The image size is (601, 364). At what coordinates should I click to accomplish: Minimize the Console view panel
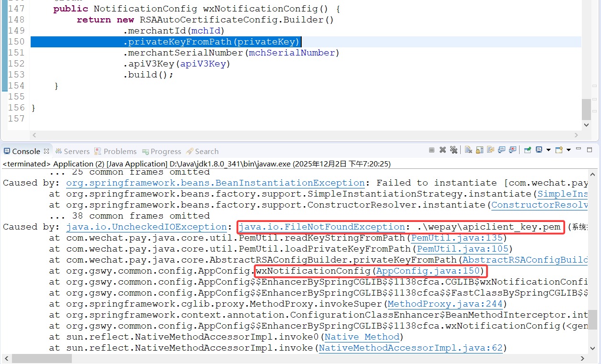[578, 149]
